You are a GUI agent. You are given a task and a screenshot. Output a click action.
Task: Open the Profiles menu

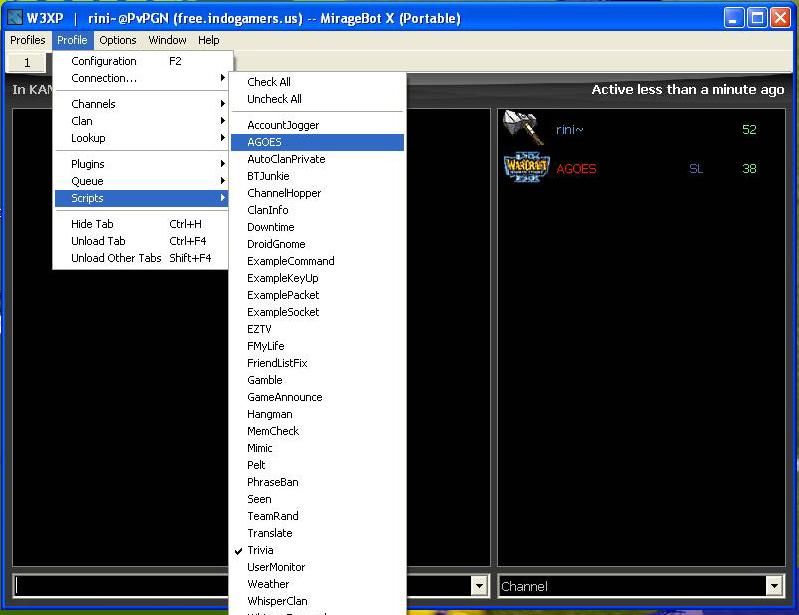click(28, 40)
